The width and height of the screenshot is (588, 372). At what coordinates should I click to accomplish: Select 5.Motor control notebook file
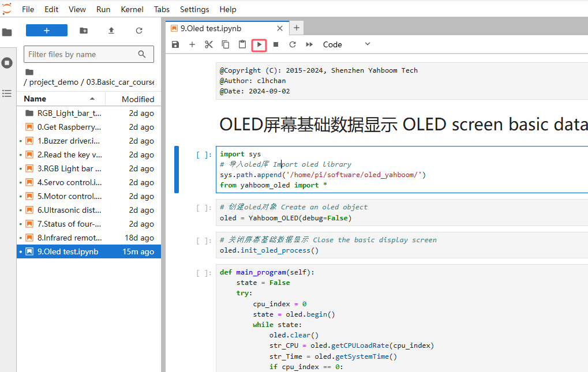(x=89, y=196)
